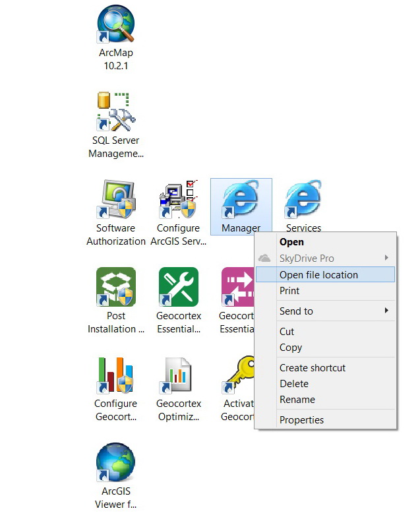
Task: Choose Open in the context menu
Action: tap(325, 242)
